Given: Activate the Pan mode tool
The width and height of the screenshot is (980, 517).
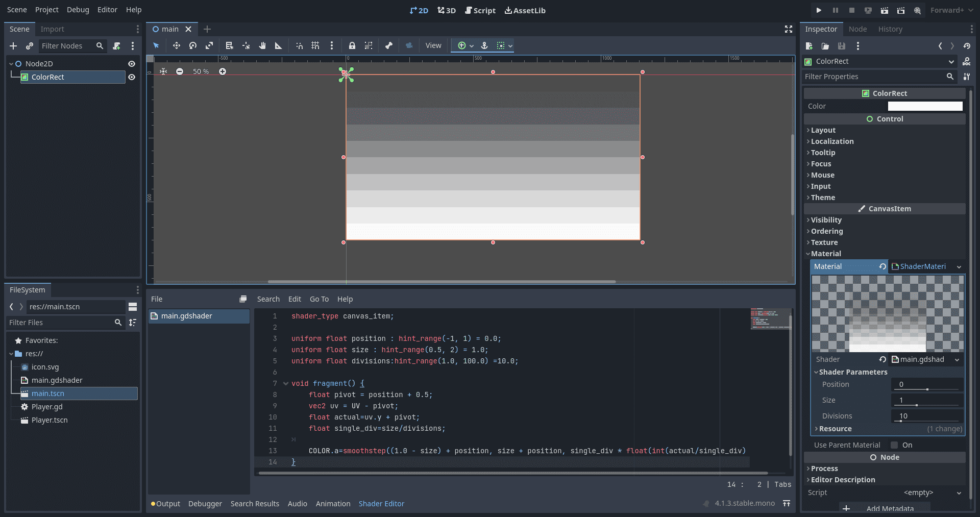Looking at the screenshot, I should (x=262, y=45).
